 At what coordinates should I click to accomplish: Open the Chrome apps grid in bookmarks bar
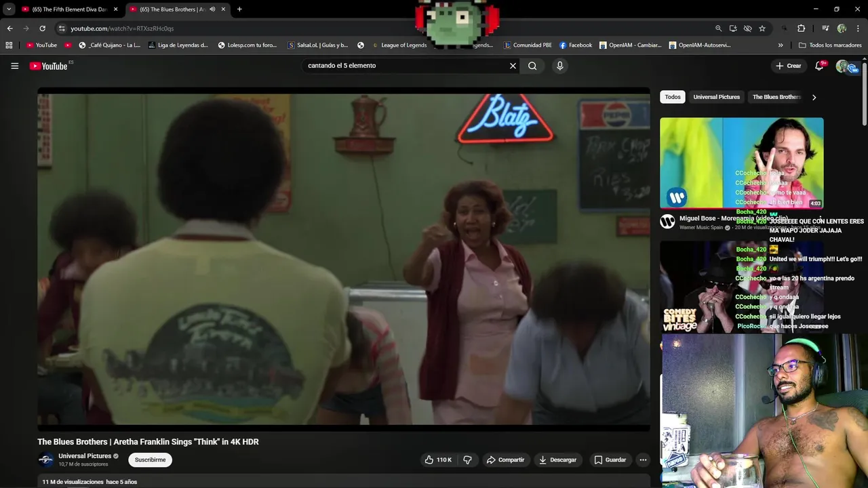pos(9,45)
